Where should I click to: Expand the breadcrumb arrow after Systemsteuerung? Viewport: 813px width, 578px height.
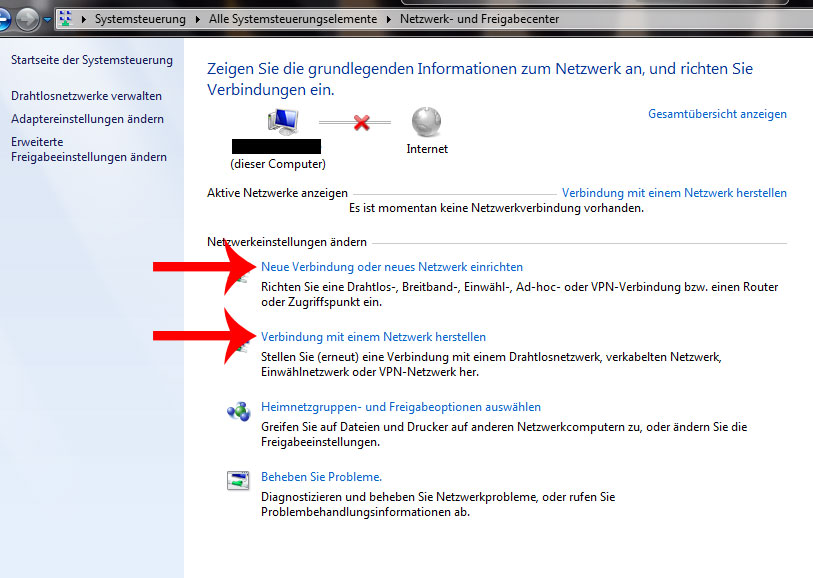pos(197,19)
